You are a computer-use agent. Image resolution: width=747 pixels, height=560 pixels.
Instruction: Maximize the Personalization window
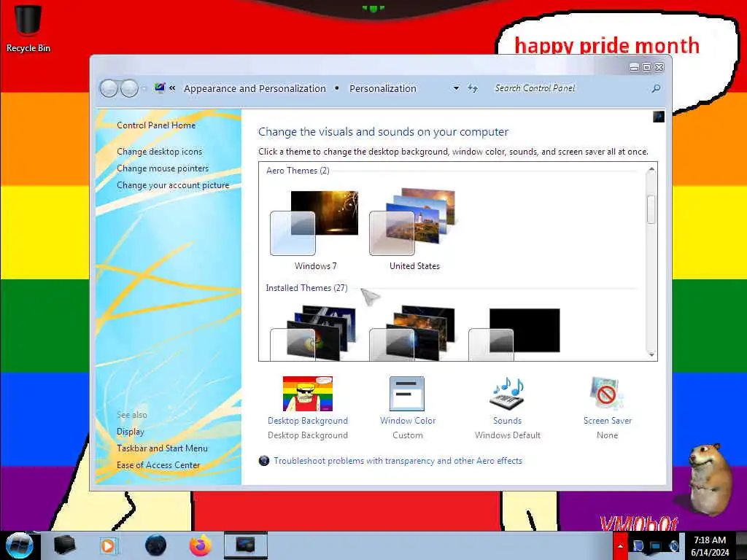[646, 68]
